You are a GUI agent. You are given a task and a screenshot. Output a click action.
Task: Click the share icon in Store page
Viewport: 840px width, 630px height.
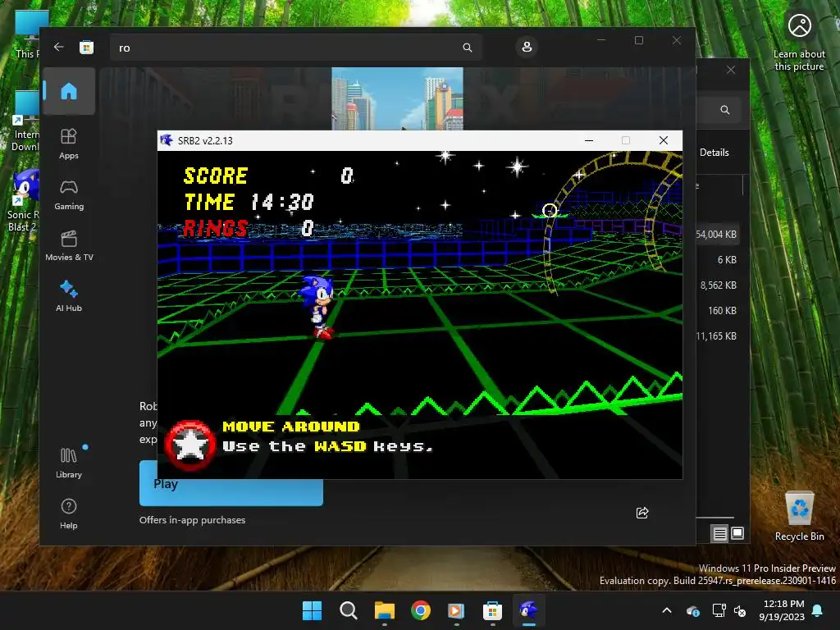point(641,513)
